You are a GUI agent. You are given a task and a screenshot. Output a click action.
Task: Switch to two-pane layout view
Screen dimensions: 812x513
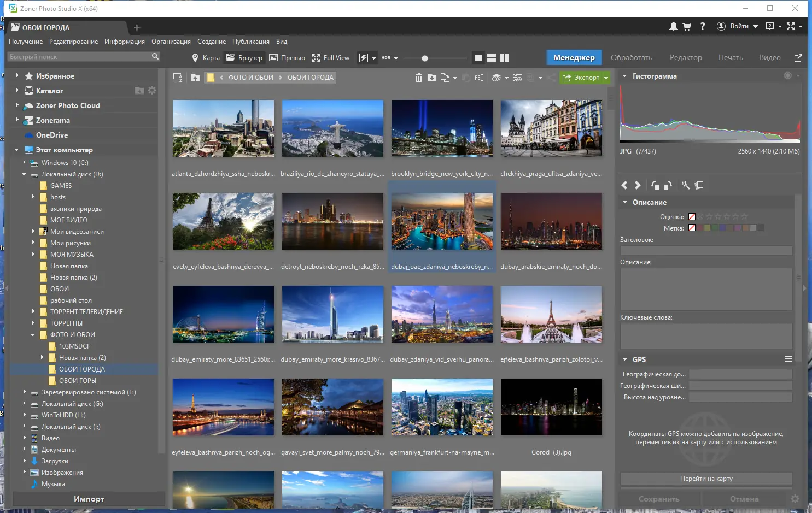click(x=492, y=57)
